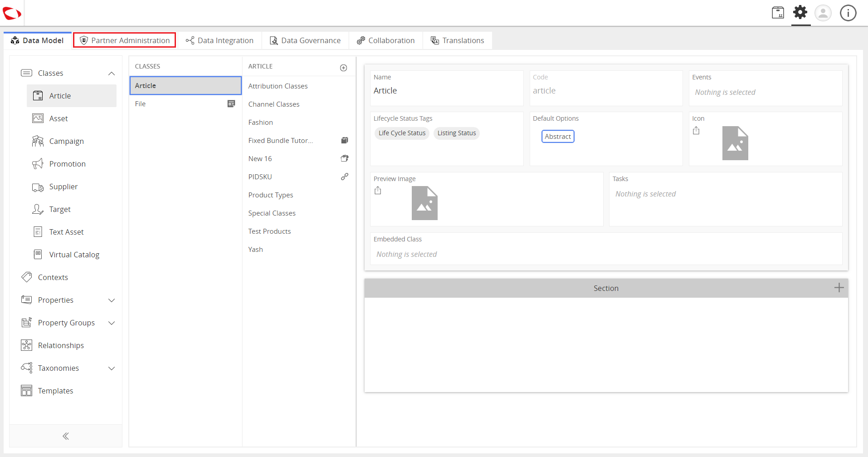The width and height of the screenshot is (868, 457).
Task: Select File in the CLASSES column
Action: coord(185,104)
